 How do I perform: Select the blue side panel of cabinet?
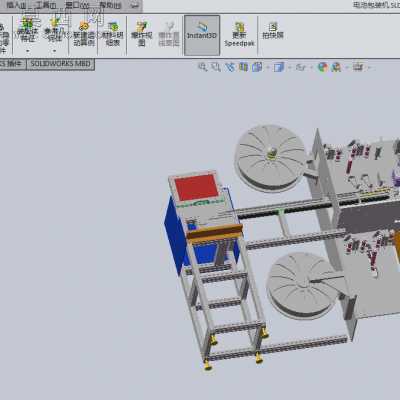point(174,235)
